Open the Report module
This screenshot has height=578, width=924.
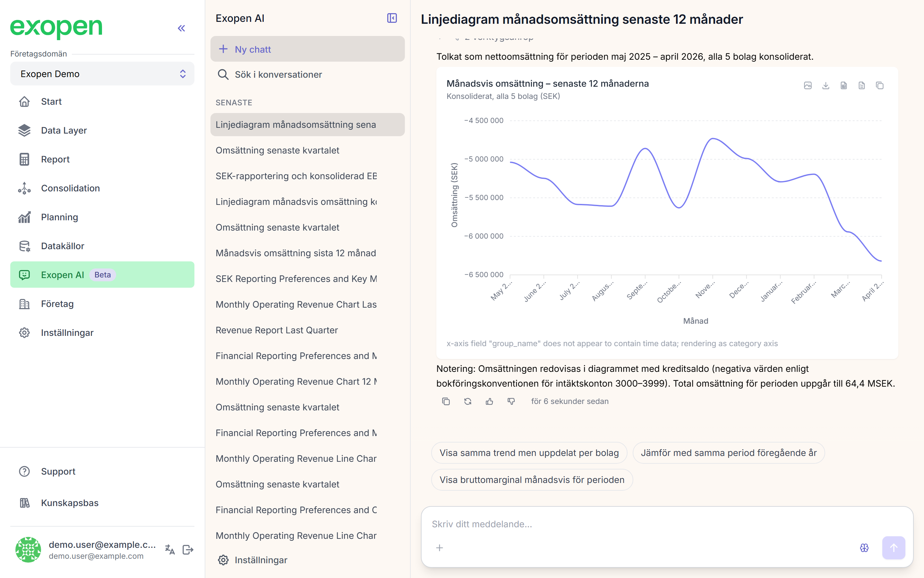pos(102,159)
